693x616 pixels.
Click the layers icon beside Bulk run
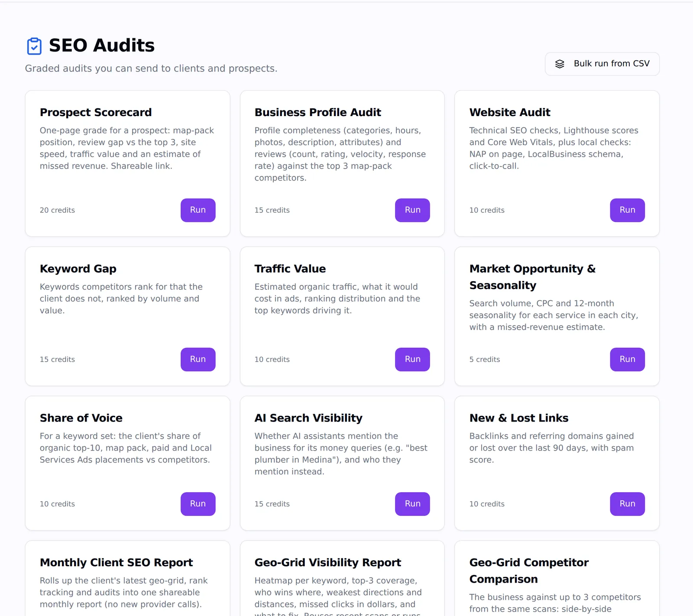[x=560, y=64]
